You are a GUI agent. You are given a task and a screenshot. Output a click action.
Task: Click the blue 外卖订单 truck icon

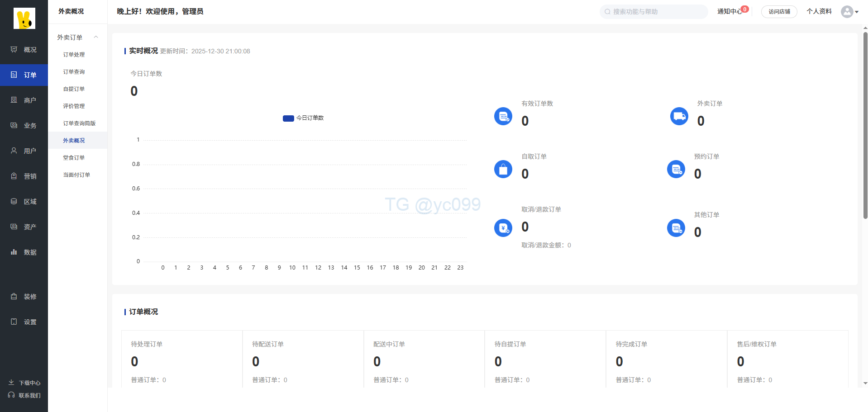[x=679, y=116]
